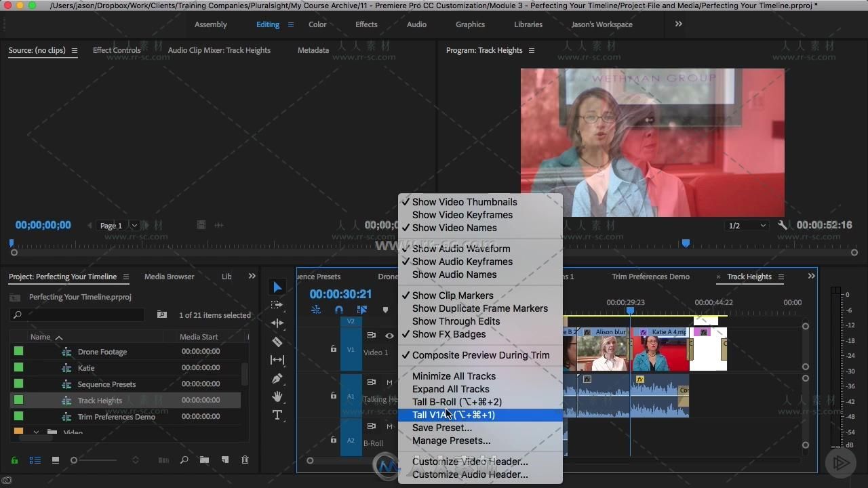
Task: Switch to Color workspace tab
Action: tap(317, 24)
